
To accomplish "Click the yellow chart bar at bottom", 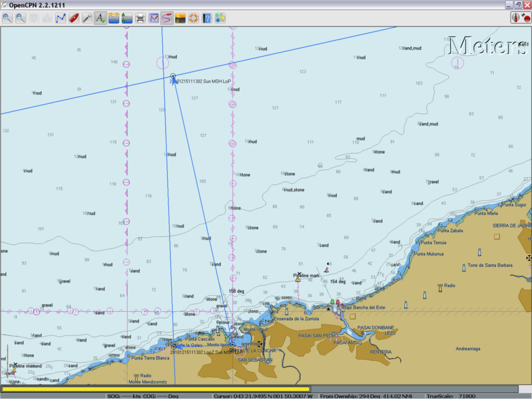I will [x=156, y=388].
